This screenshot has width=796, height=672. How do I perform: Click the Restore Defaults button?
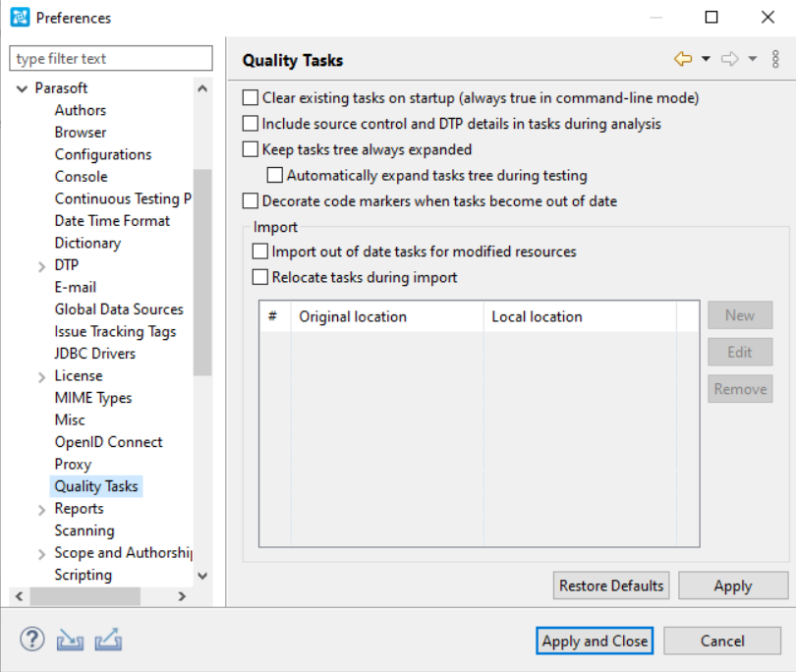tap(611, 586)
